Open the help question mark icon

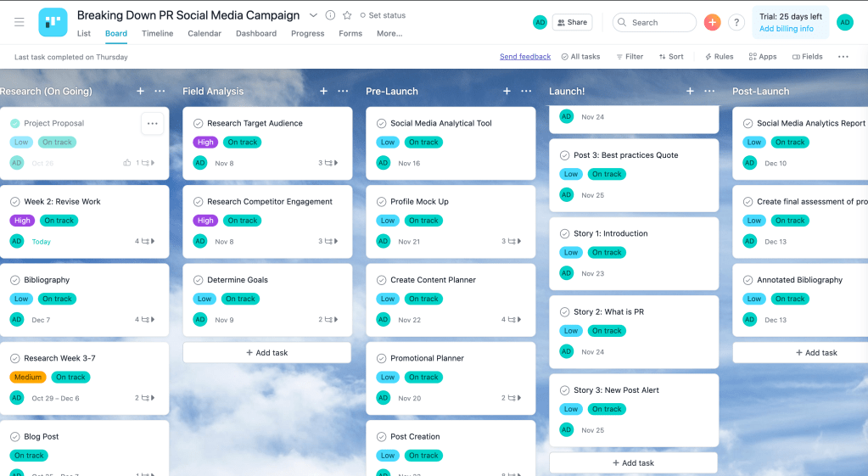point(736,23)
